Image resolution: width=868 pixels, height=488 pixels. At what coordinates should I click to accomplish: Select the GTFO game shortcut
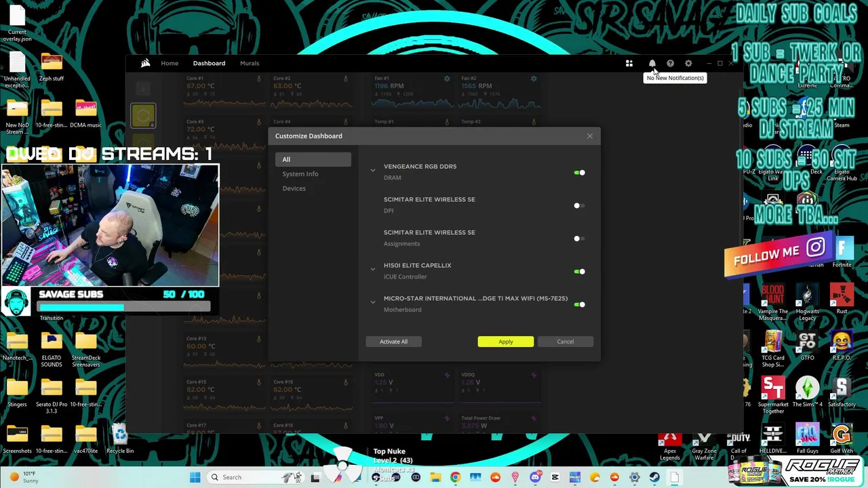coord(807,346)
